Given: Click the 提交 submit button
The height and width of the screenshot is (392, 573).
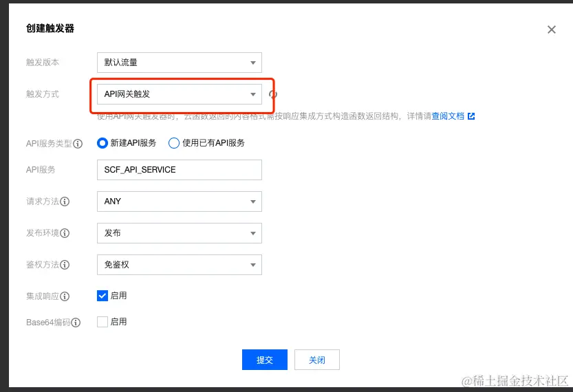Looking at the screenshot, I should pos(265,360).
